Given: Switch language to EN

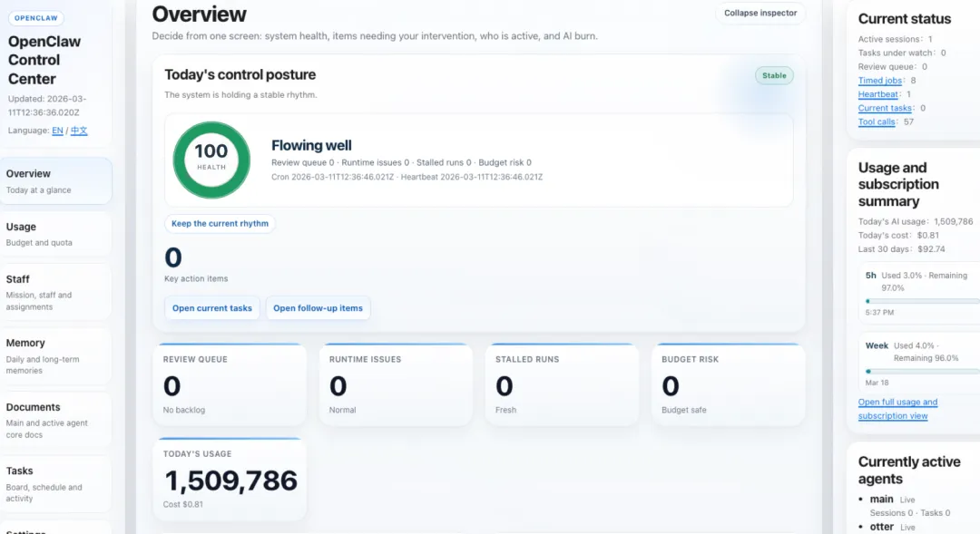Looking at the screenshot, I should (57, 131).
